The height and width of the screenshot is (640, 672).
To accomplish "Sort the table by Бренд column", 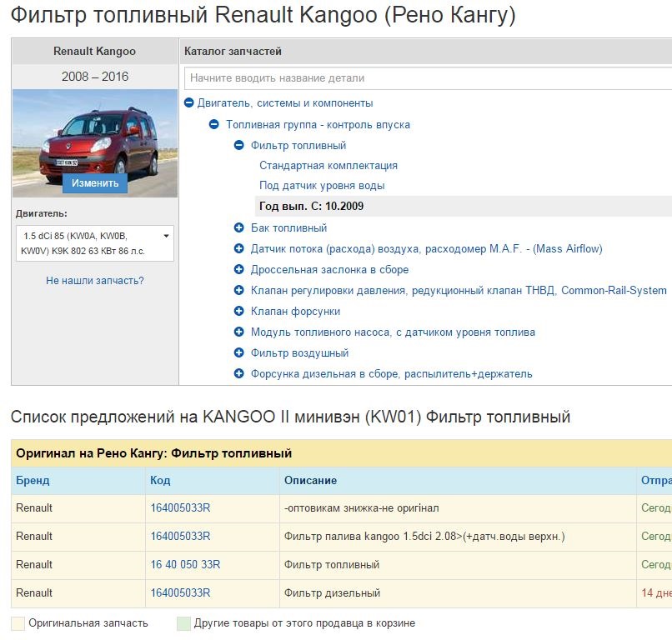I will pos(33,480).
